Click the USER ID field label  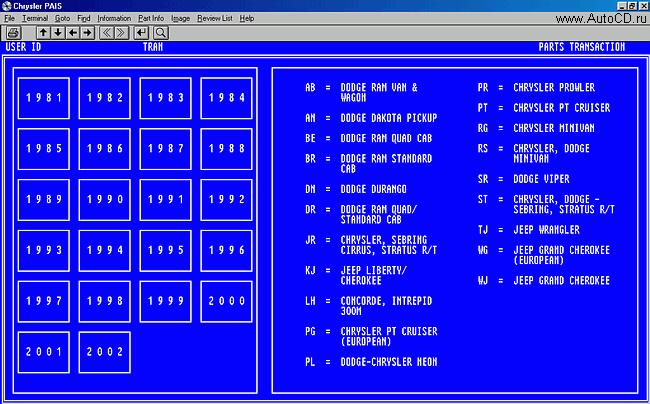point(23,47)
